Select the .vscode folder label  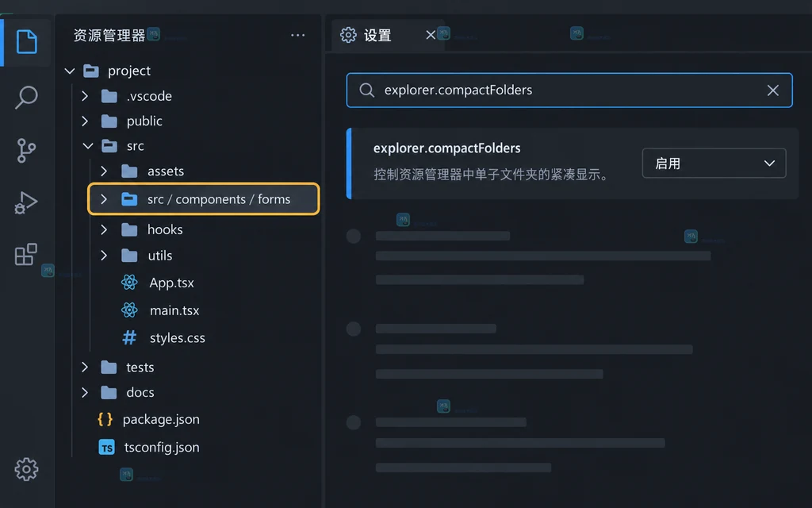[x=149, y=96]
